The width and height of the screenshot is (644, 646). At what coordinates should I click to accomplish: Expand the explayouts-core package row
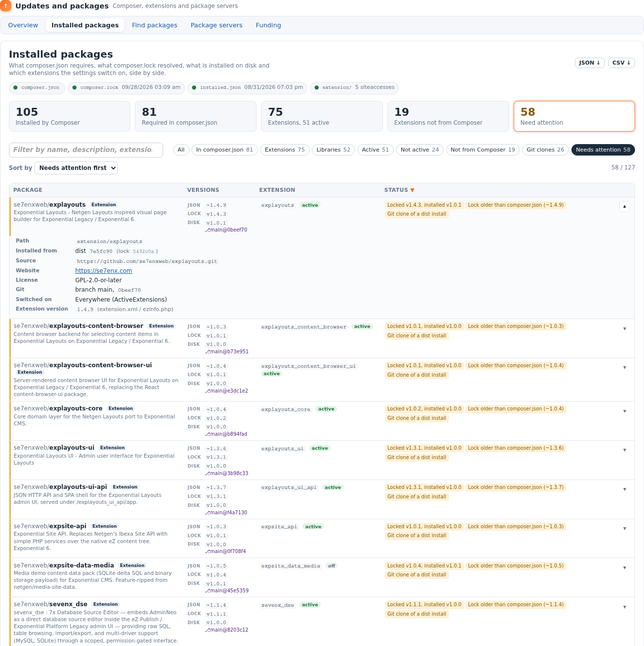[625, 411]
